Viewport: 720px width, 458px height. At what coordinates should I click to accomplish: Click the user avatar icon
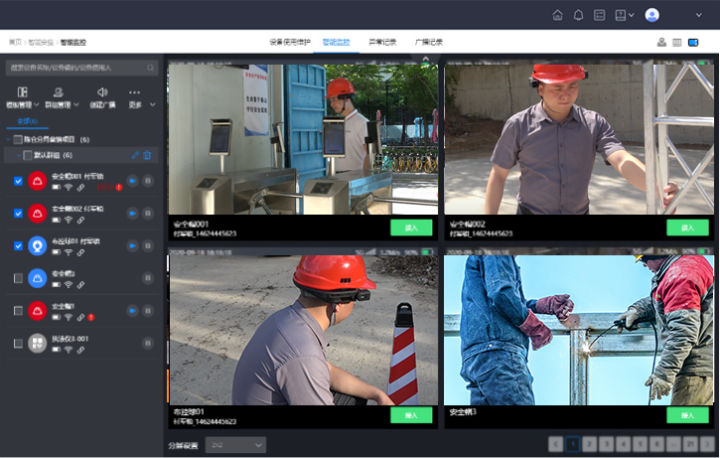pos(652,15)
